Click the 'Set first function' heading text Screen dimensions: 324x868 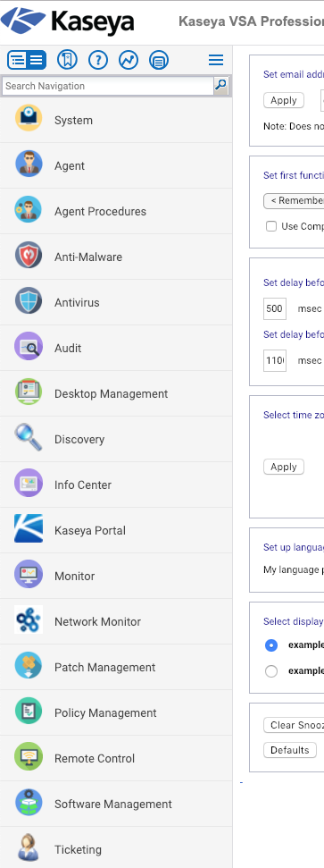294,175
